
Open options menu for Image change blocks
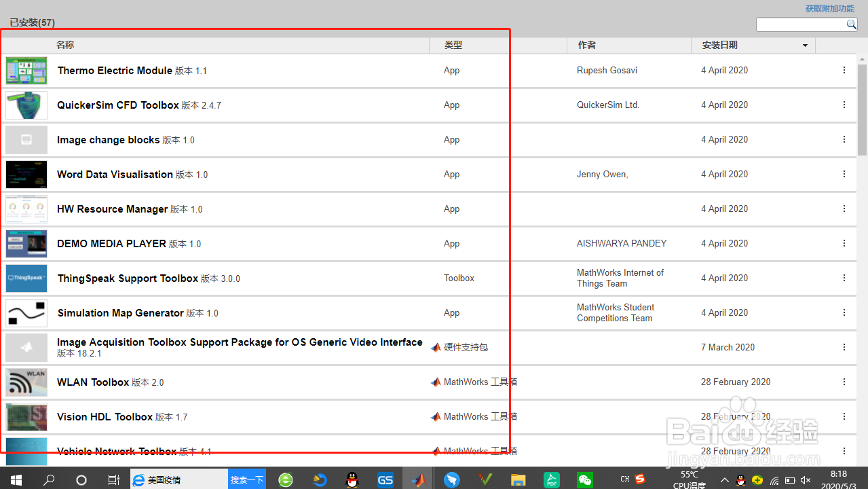pos(844,139)
